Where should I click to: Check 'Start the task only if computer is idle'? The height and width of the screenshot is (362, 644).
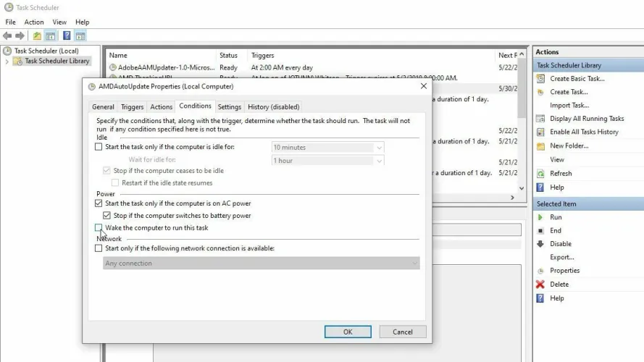(99, 147)
